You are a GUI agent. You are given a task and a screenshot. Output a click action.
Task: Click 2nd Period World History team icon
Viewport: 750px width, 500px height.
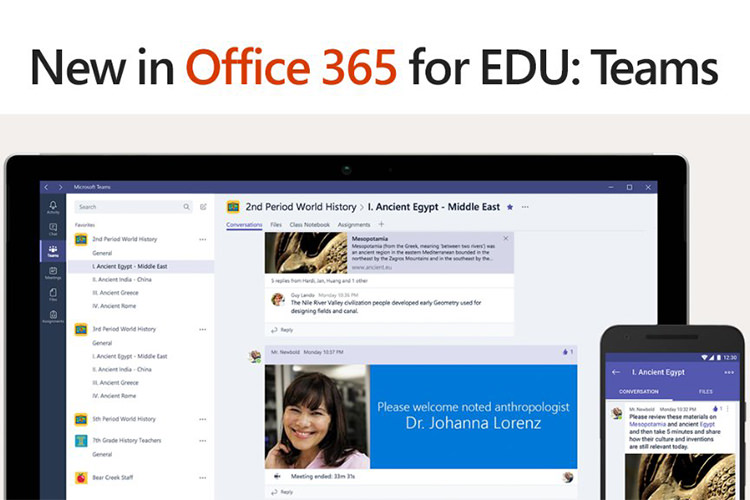click(81, 239)
